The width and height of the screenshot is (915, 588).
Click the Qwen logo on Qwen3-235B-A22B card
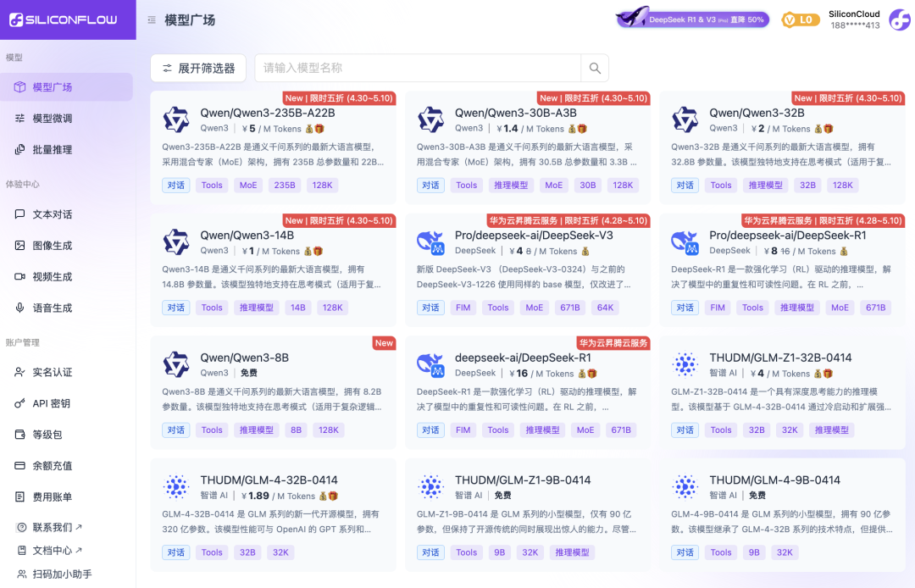click(175, 119)
